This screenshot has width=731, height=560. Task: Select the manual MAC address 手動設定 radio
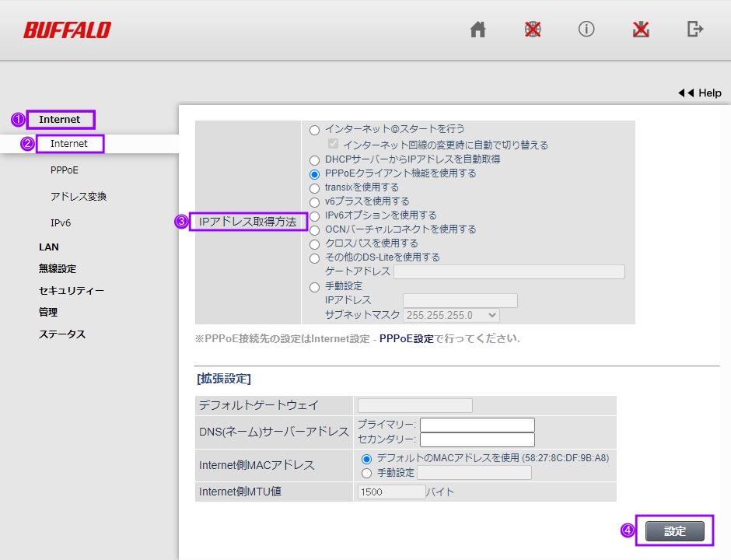[x=367, y=473]
